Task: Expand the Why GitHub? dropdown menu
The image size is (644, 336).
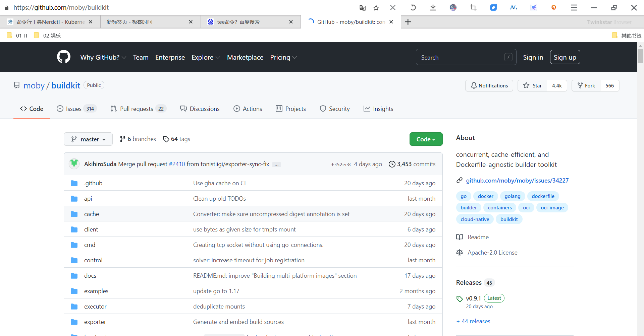Action: tap(103, 57)
